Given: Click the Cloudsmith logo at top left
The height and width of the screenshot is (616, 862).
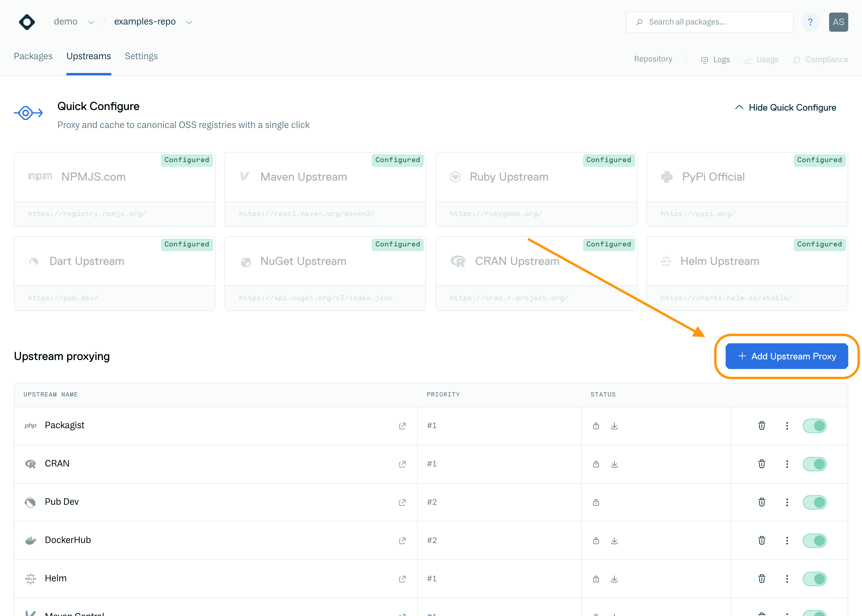Looking at the screenshot, I should pyautogui.click(x=27, y=22).
